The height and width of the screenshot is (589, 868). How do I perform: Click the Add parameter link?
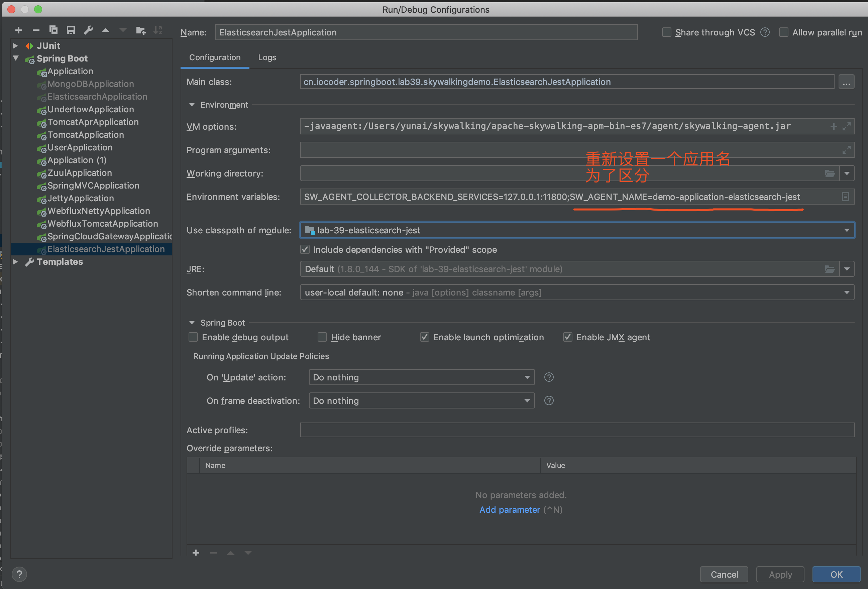(510, 510)
